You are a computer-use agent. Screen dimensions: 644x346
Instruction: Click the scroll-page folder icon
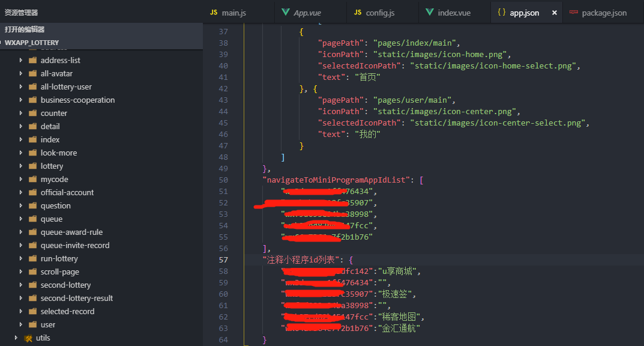click(33, 272)
